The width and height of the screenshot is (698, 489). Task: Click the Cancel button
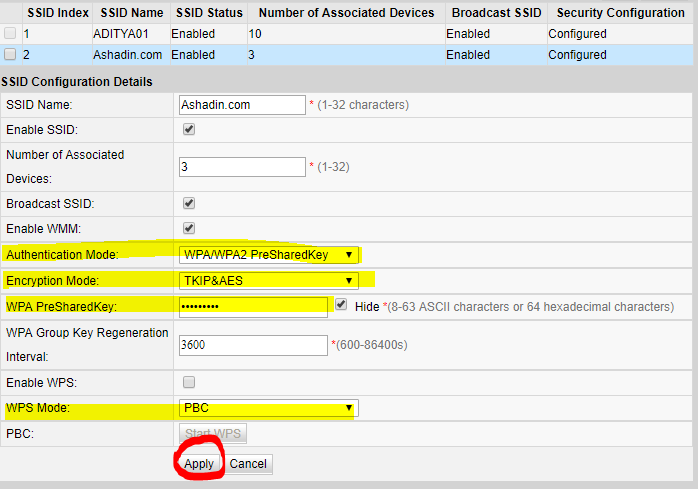[248, 464]
